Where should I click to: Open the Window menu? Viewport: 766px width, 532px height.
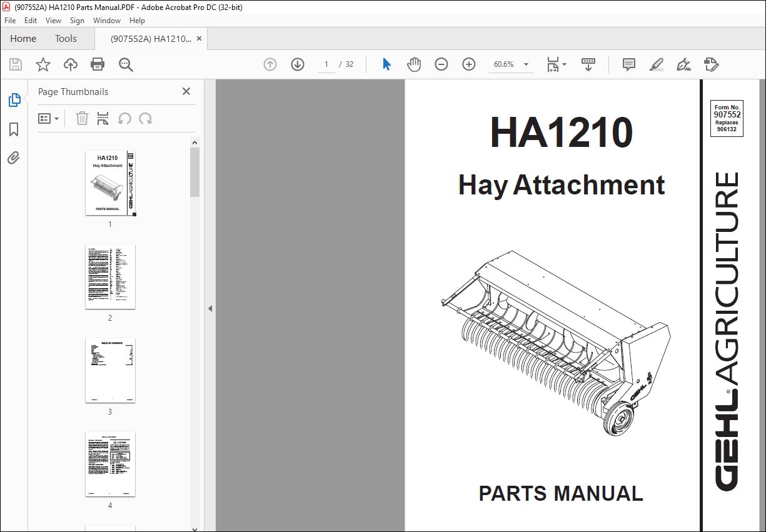107,21
